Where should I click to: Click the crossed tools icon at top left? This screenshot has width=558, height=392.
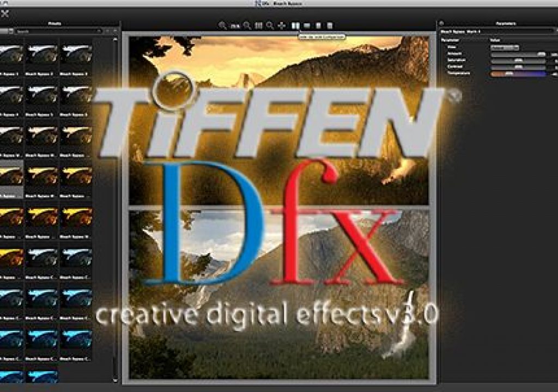click(4, 14)
